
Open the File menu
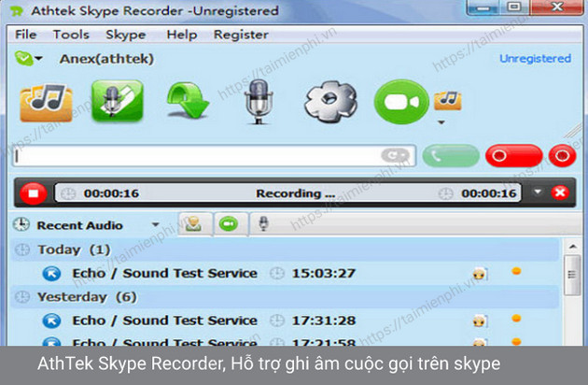[26, 35]
